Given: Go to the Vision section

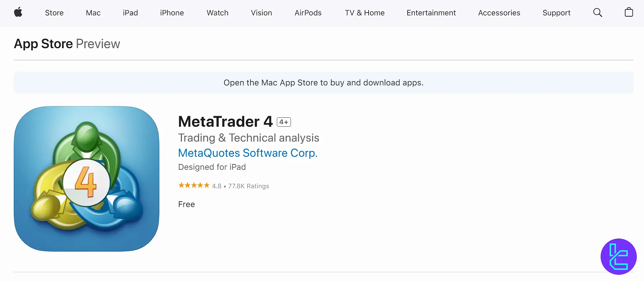Looking at the screenshot, I should pos(262,13).
